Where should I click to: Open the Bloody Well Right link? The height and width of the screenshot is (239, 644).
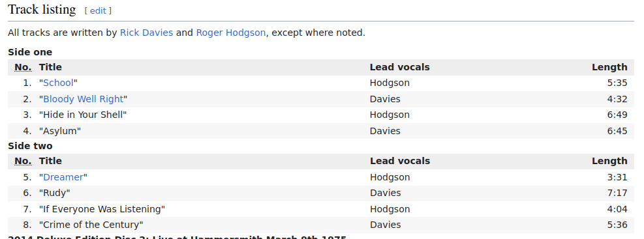(83, 99)
